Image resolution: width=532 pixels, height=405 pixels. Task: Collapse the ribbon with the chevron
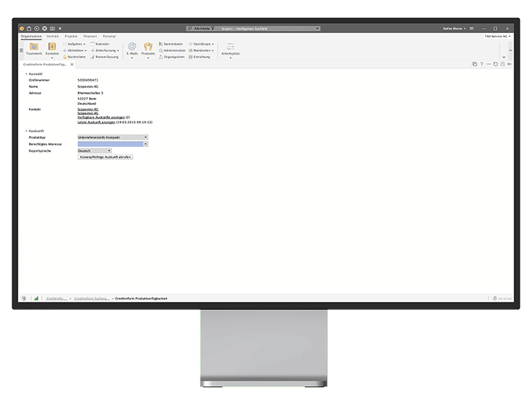[x=504, y=57]
